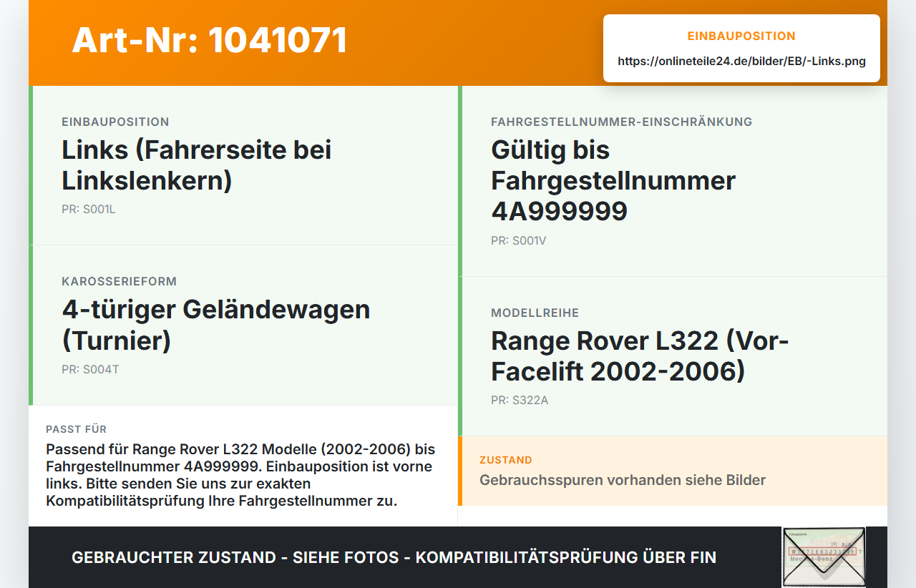Click the orange EINBAUPOSITION label in the top card
Image resolution: width=916 pixels, height=588 pixels.
[x=741, y=36]
